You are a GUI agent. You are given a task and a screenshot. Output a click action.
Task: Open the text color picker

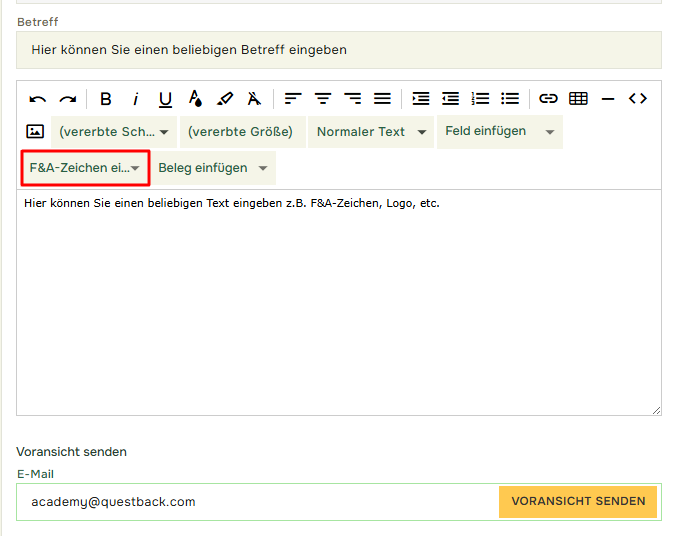196,99
